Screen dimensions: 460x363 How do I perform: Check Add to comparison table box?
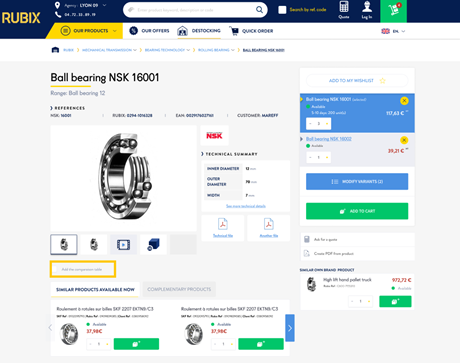[55, 269]
